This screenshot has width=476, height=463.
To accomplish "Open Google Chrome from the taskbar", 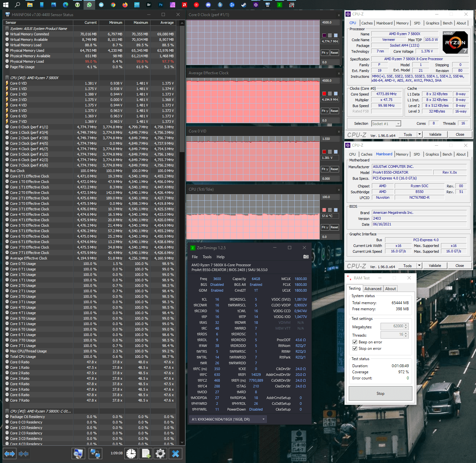I will point(113,5).
